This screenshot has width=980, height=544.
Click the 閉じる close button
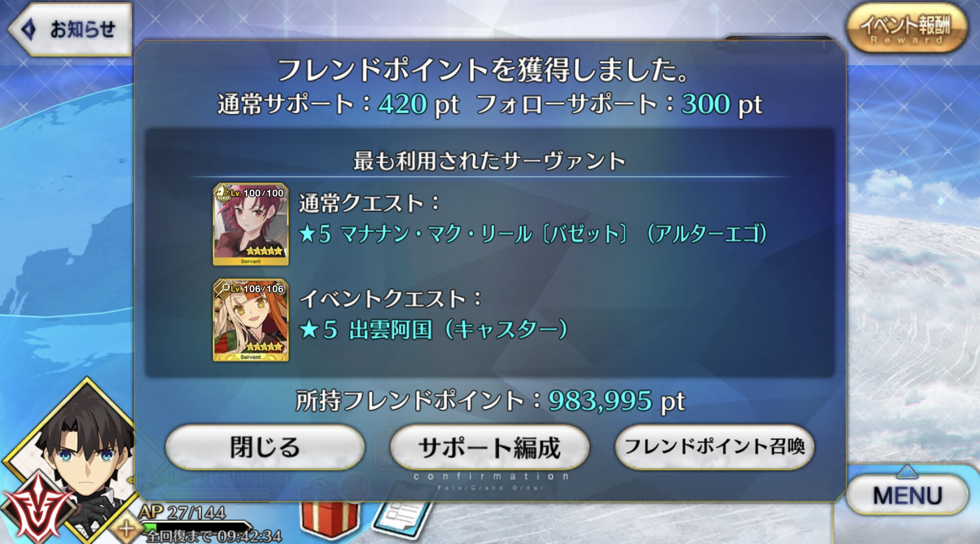click(265, 447)
